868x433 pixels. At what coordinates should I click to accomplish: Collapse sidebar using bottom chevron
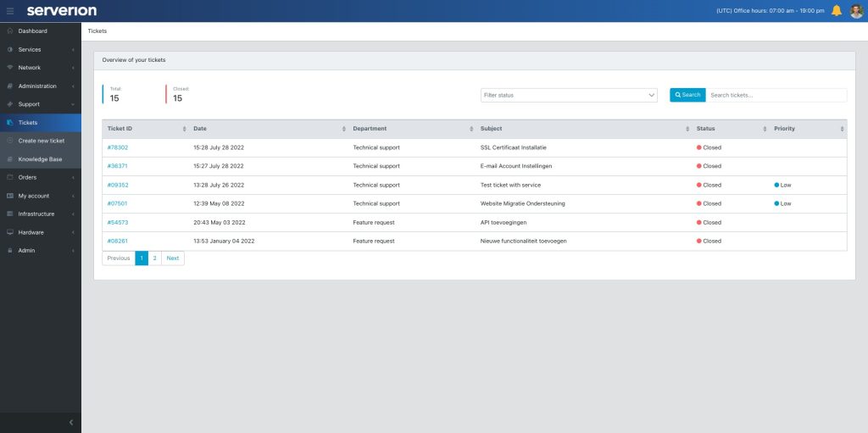(x=71, y=422)
